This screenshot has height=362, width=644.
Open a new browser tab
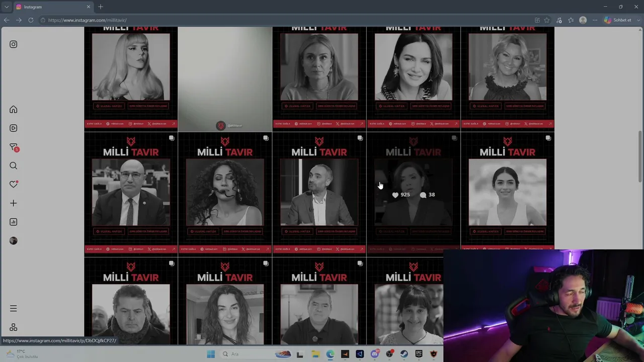point(101,7)
